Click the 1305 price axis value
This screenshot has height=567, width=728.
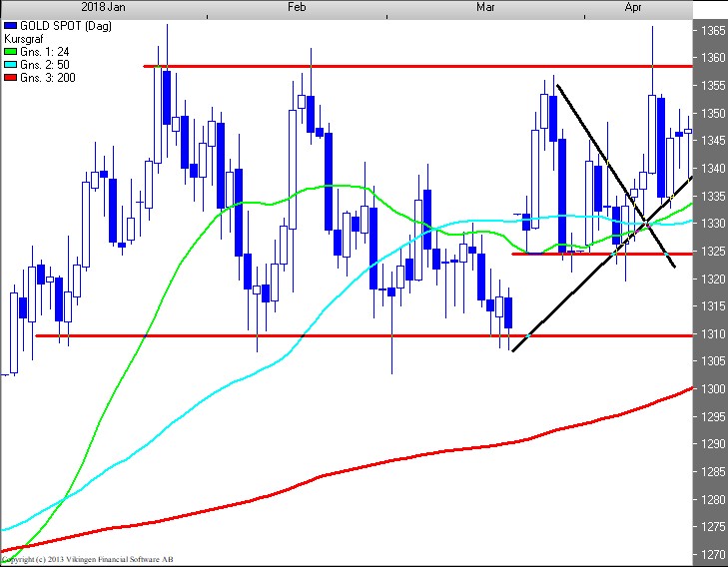(713, 361)
